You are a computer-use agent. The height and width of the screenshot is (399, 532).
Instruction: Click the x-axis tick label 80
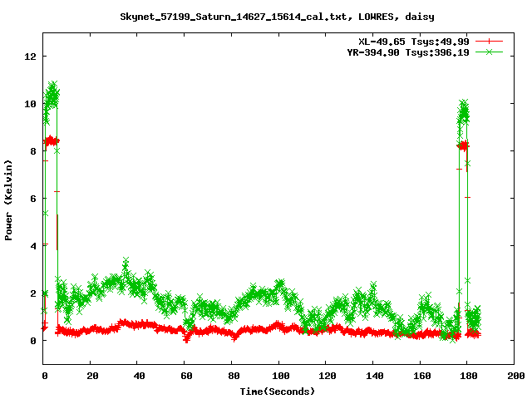pyautogui.click(x=233, y=376)
